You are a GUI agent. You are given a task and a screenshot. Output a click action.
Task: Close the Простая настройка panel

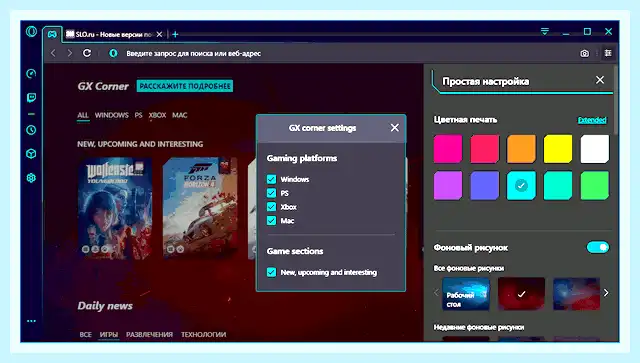[600, 80]
